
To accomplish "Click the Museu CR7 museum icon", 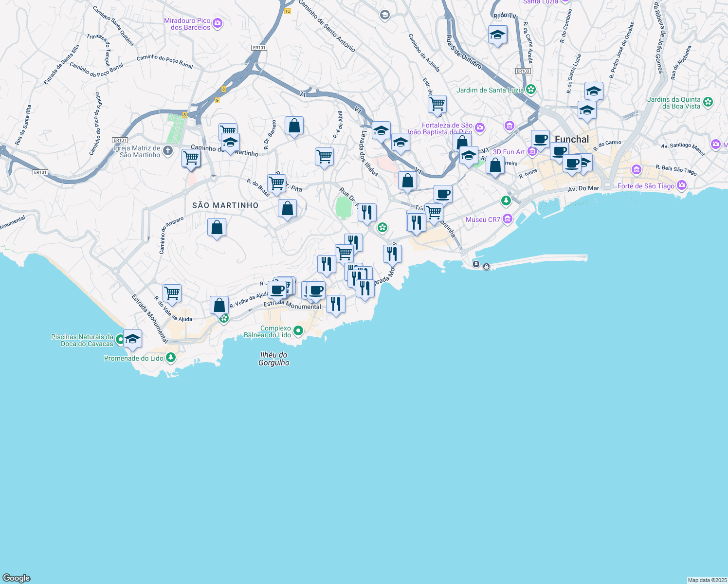I will [x=508, y=219].
